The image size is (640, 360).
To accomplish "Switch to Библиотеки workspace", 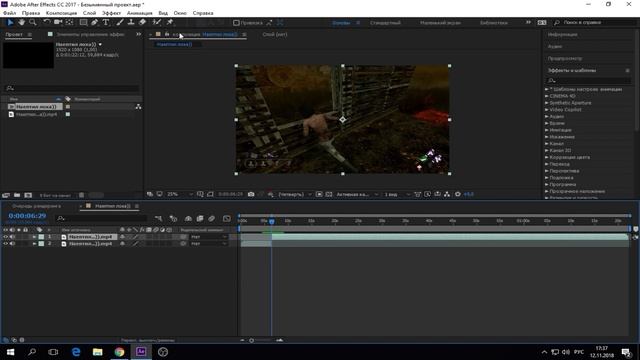I will [x=494, y=23].
